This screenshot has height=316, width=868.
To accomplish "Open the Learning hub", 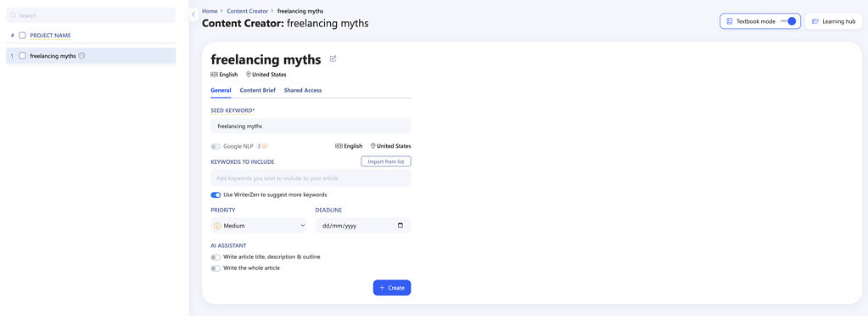I will [x=834, y=21].
